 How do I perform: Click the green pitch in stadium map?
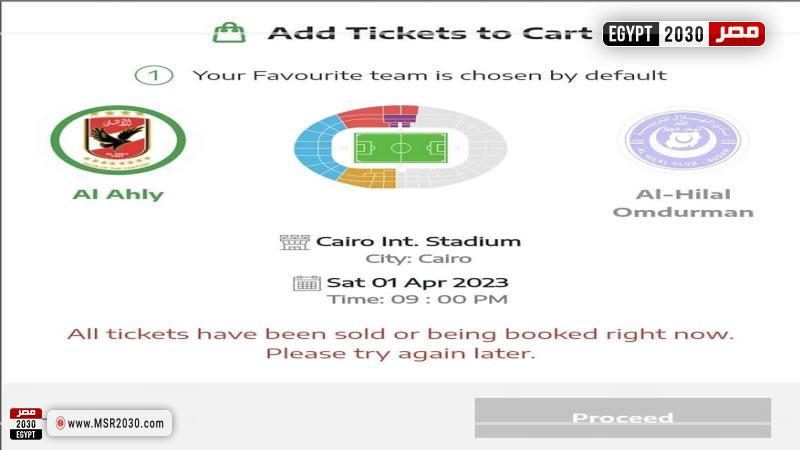pyautogui.click(x=401, y=148)
